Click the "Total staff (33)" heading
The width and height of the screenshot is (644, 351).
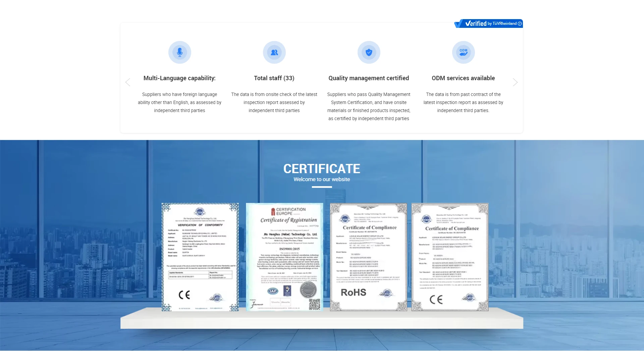274,78
